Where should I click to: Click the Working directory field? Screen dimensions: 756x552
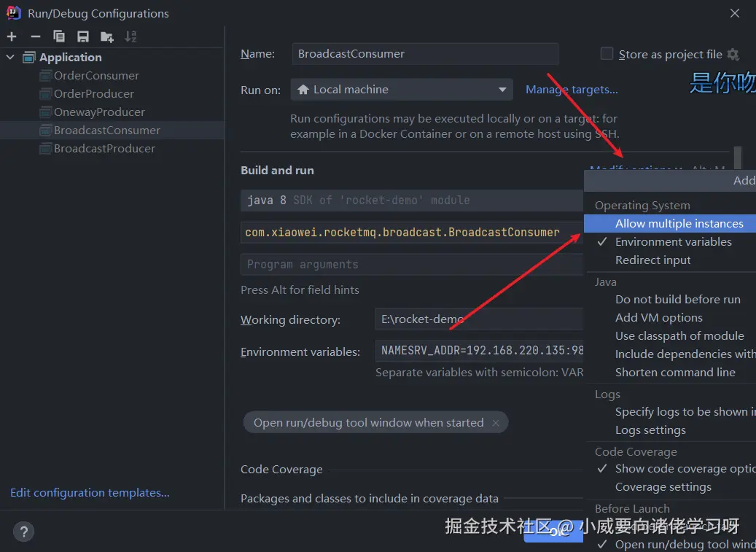pos(480,319)
